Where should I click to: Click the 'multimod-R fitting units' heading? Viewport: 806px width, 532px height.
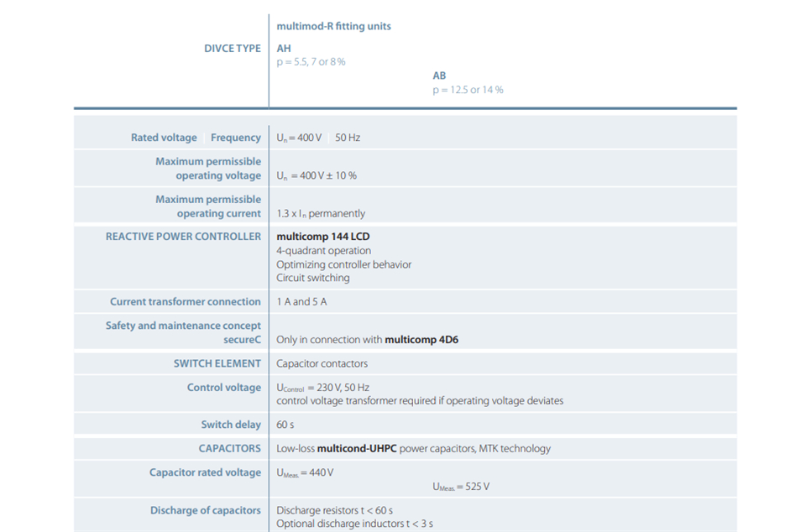(x=333, y=26)
